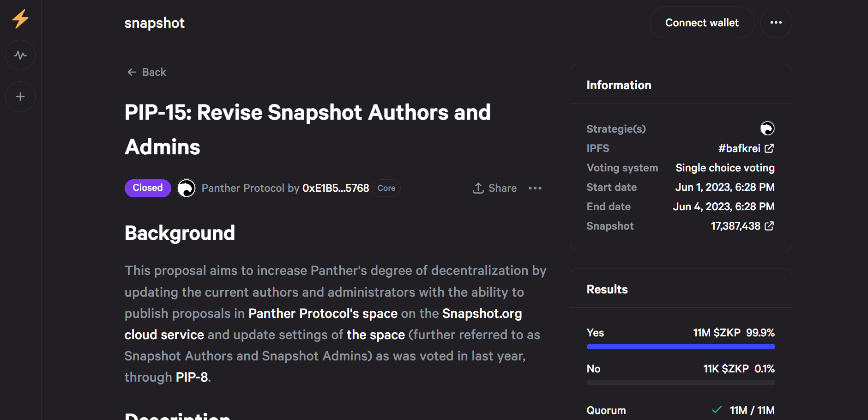This screenshot has width=868, height=420.
Task: Open the proposal three-dot options menu
Action: [x=535, y=188]
